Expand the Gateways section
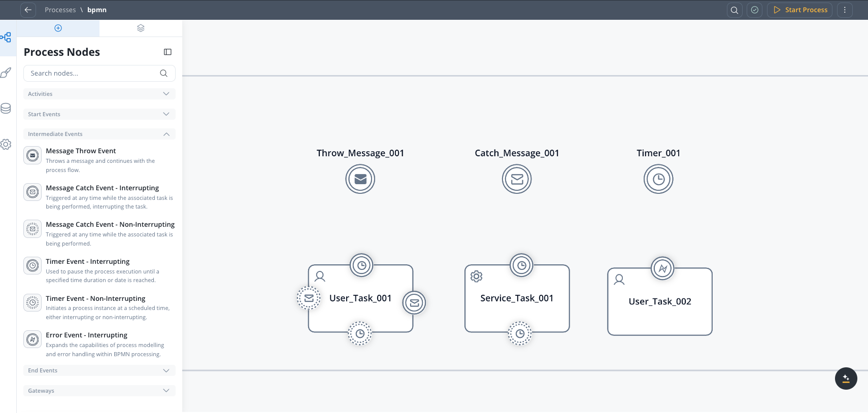The width and height of the screenshot is (868, 413). click(x=99, y=391)
